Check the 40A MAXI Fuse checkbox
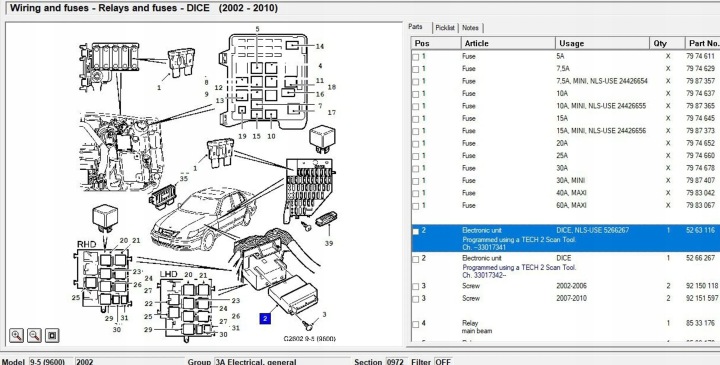Viewport: 720px width, 365px height. 416,193
